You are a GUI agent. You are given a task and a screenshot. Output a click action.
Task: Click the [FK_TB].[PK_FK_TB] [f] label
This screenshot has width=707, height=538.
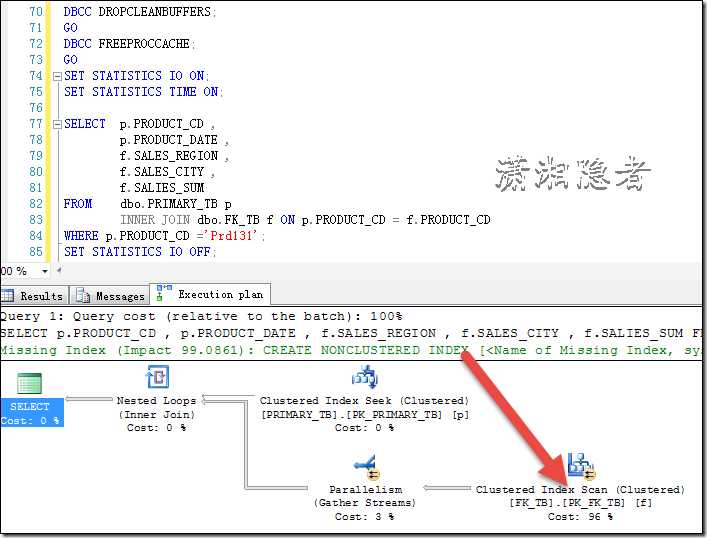[x=580, y=502]
